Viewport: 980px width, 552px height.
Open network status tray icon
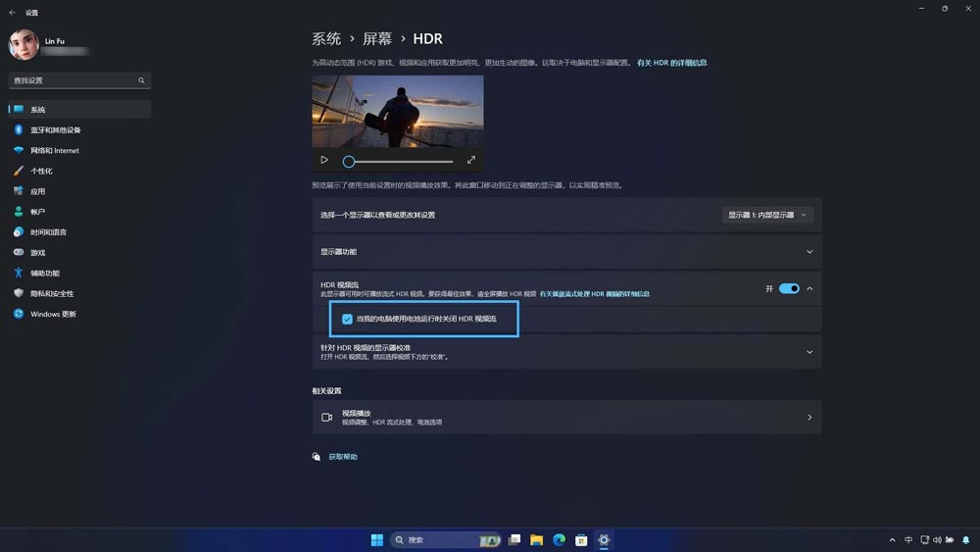coord(924,540)
